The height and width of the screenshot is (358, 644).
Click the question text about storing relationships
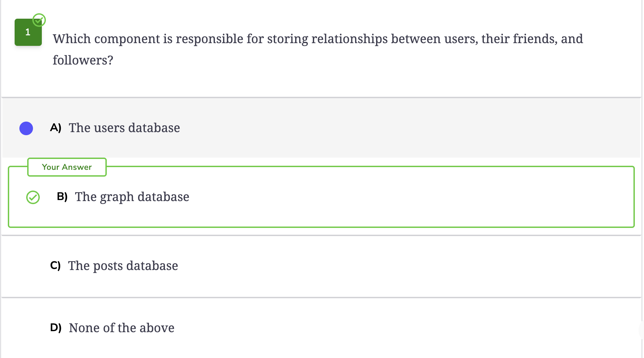pos(318,50)
